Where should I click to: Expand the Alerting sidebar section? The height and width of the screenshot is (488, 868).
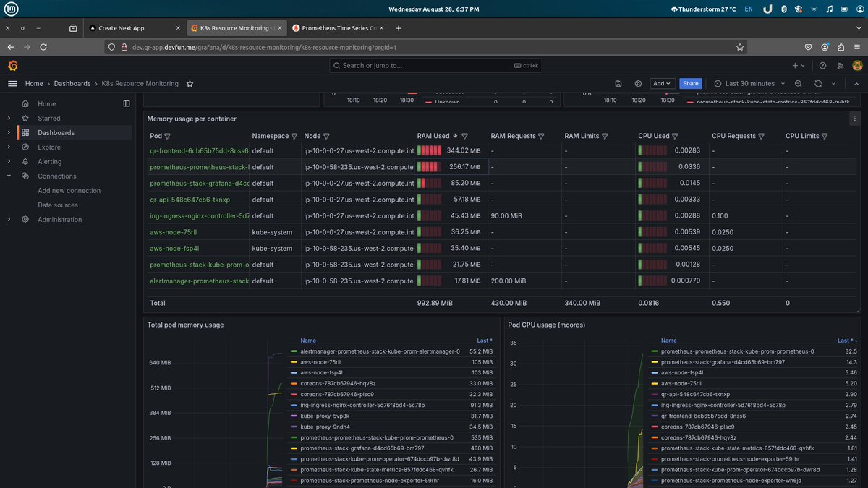[x=9, y=161]
